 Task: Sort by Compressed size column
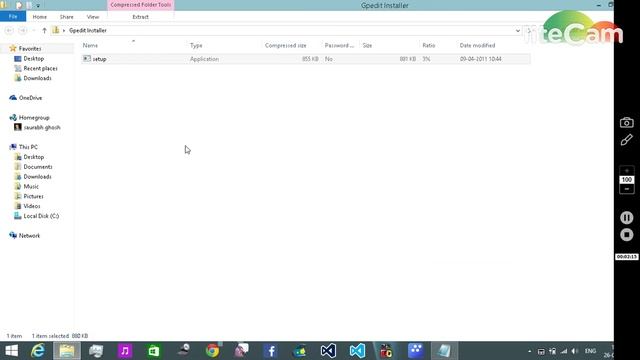coord(286,45)
